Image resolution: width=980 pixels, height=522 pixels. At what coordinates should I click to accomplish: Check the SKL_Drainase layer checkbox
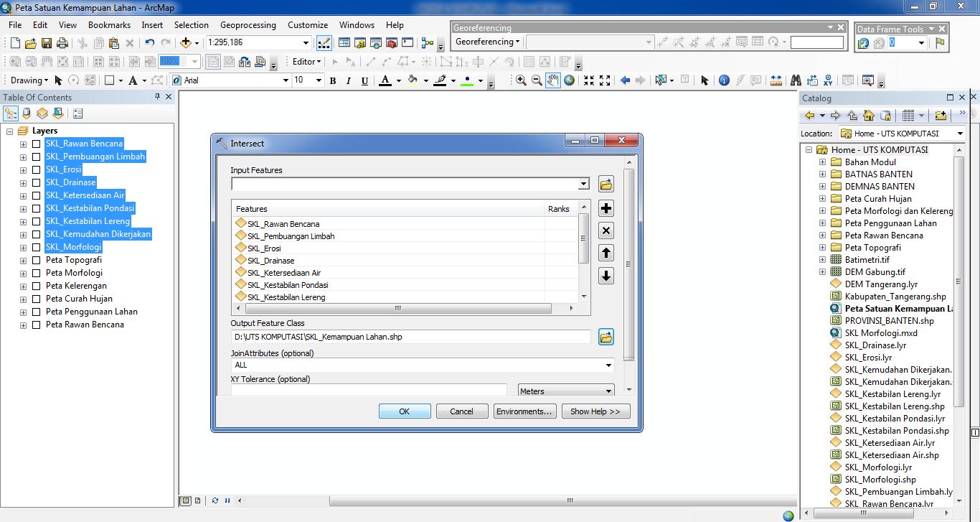(x=36, y=182)
